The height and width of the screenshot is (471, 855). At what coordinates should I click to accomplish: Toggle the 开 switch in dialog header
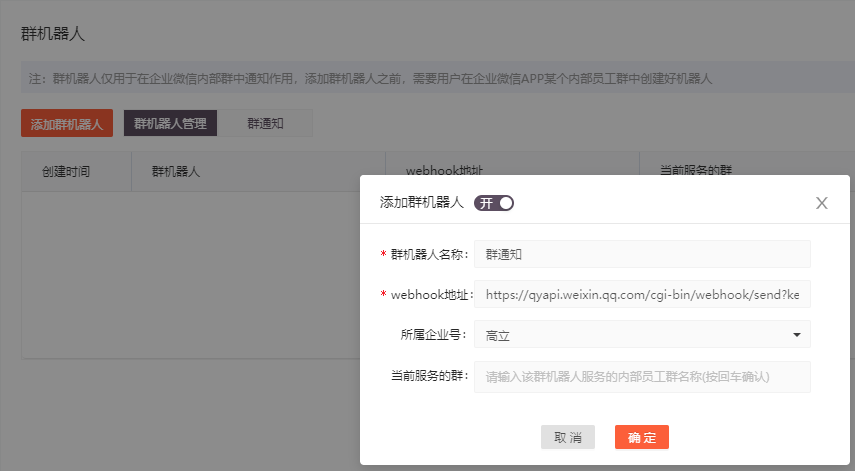493,203
